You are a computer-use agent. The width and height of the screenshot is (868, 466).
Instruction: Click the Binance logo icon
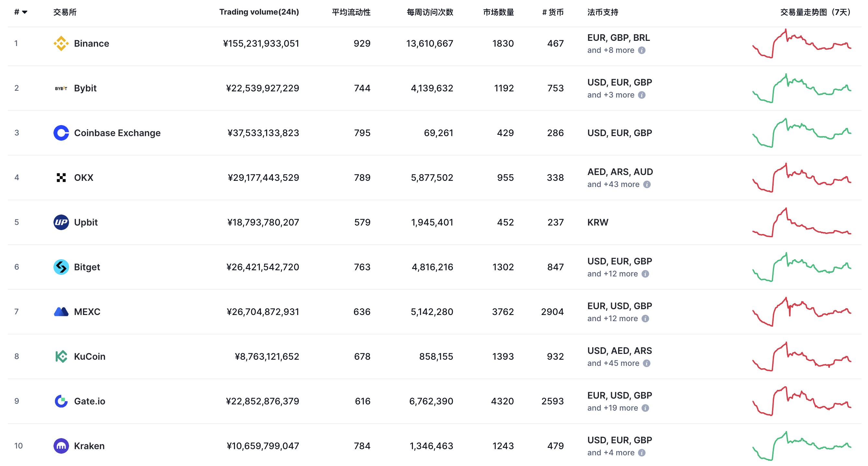coord(61,43)
